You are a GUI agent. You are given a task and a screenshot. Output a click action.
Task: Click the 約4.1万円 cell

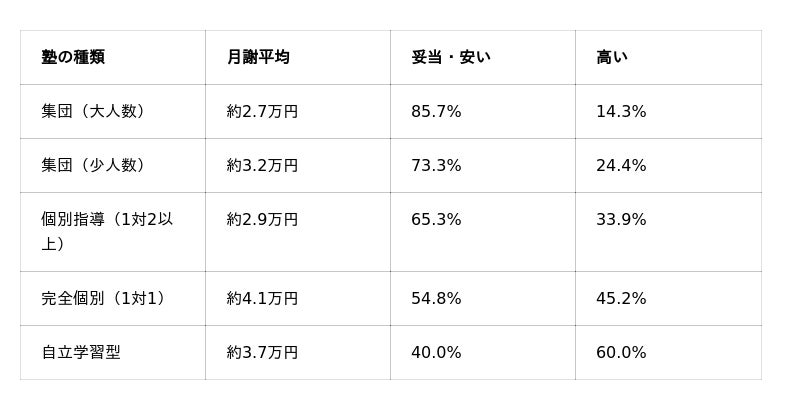pos(262,298)
